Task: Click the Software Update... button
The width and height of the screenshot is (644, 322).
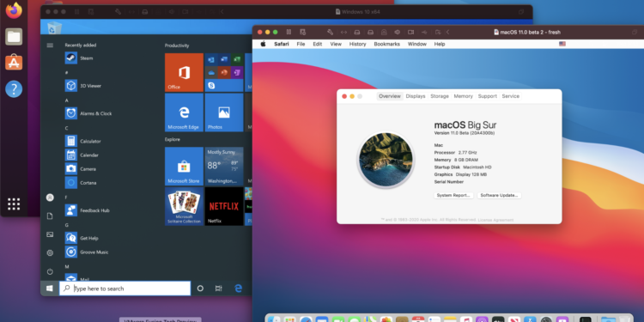Action: 499,196
